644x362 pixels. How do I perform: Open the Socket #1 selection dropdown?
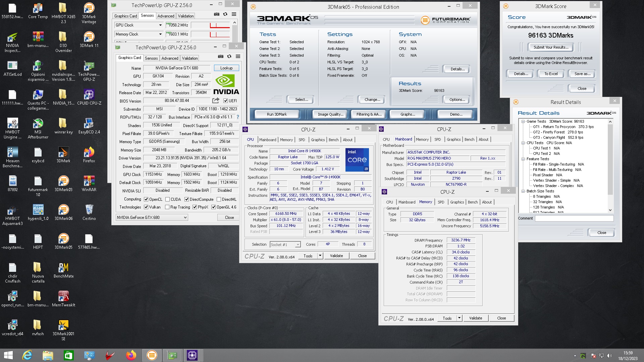tap(285, 245)
